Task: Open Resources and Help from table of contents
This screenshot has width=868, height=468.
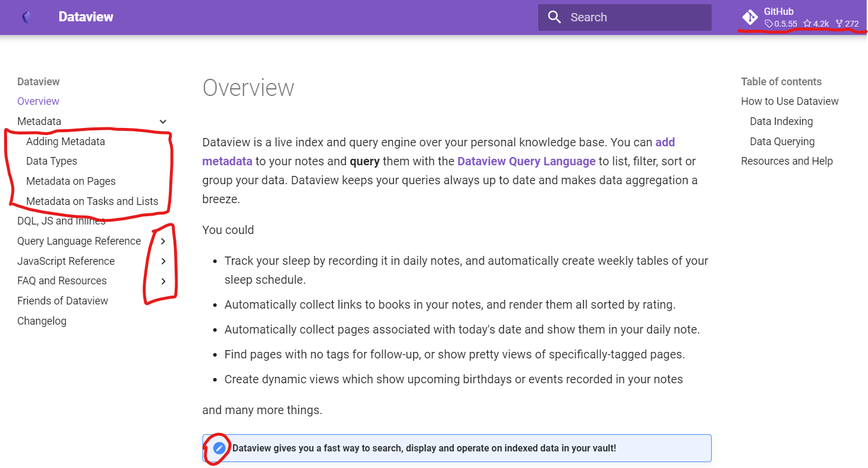Action: click(x=787, y=161)
